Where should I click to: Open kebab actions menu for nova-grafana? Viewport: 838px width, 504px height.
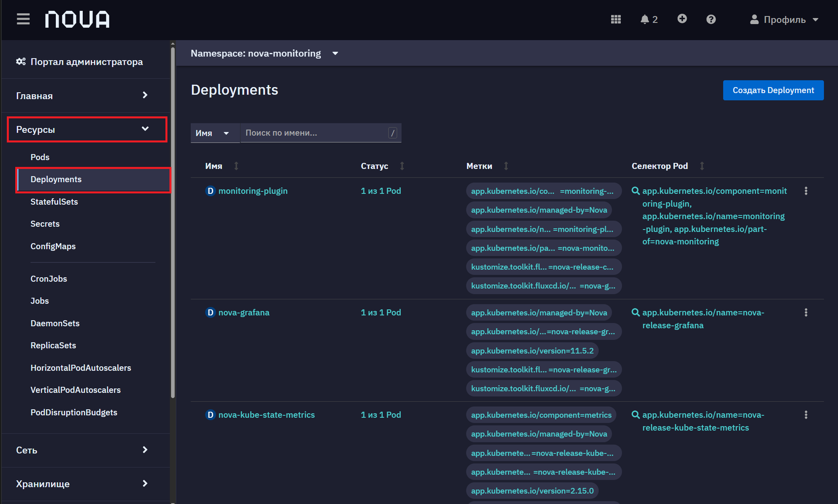click(x=805, y=312)
